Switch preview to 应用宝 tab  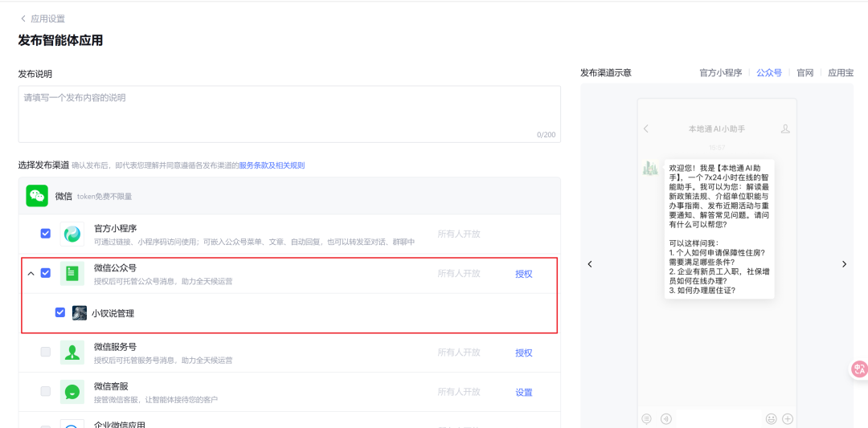coord(841,72)
